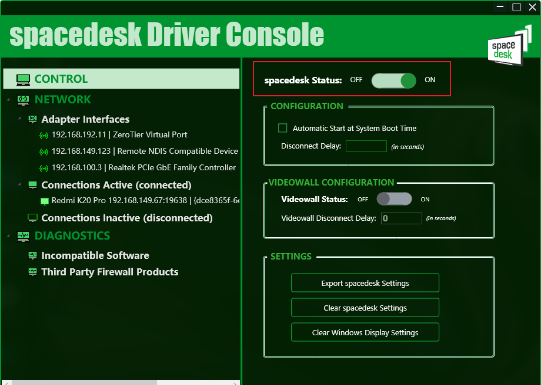Open Connections Active (connected)
This screenshot has width=541, height=385.
pos(116,185)
